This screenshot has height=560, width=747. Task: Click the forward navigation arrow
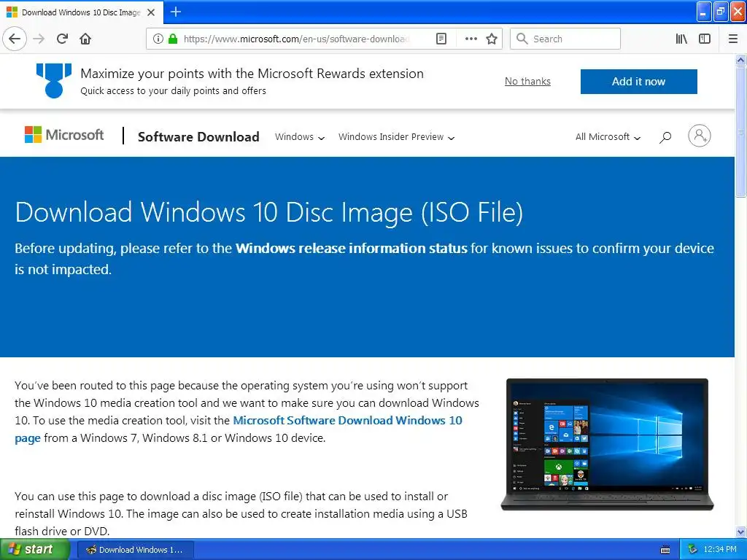39,39
